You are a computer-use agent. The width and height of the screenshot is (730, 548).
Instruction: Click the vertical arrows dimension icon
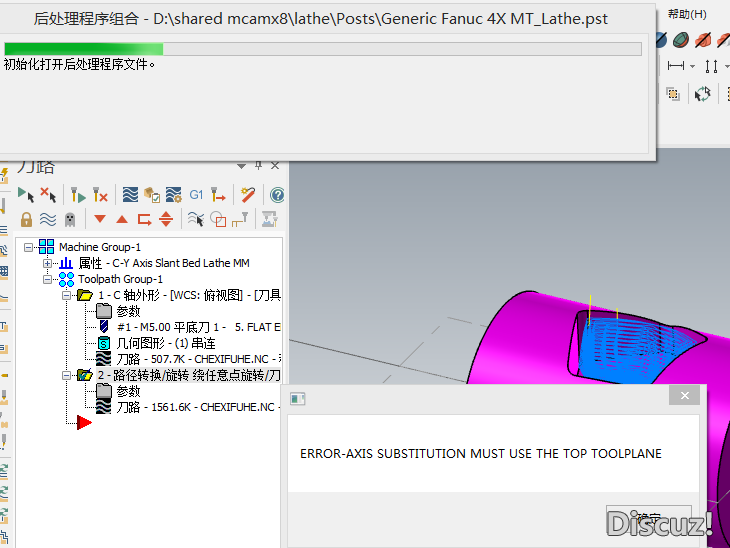pos(711,66)
